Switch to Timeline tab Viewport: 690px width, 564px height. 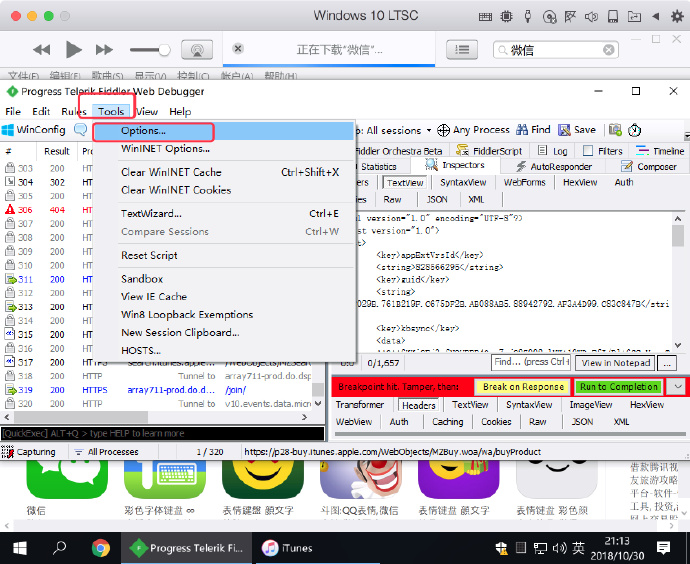(660, 151)
